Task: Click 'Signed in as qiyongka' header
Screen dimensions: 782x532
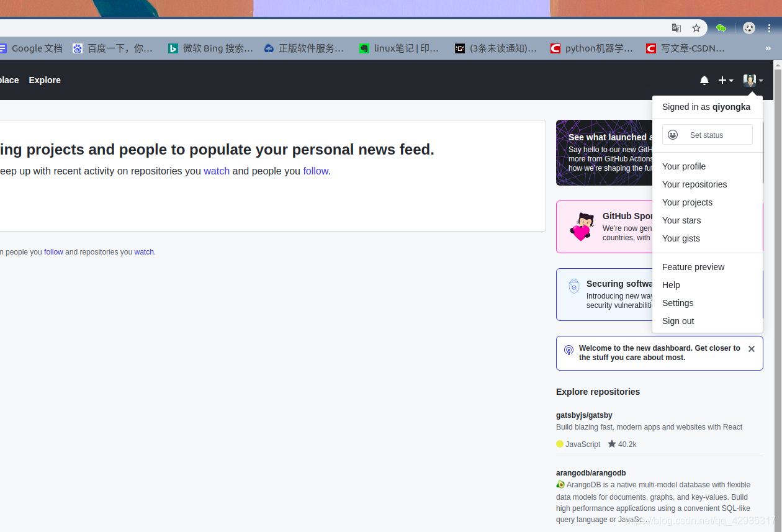Action: click(x=706, y=107)
